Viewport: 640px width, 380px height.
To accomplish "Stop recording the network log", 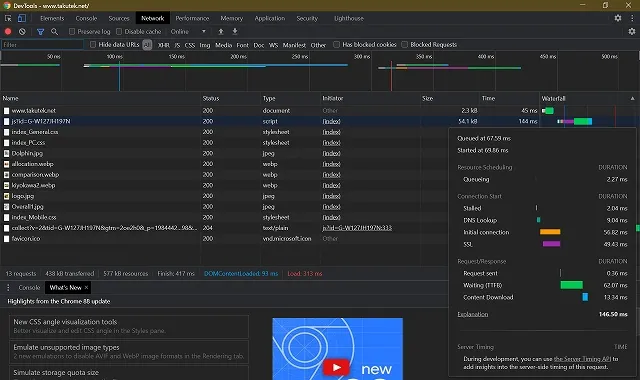I will coord(8,31).
